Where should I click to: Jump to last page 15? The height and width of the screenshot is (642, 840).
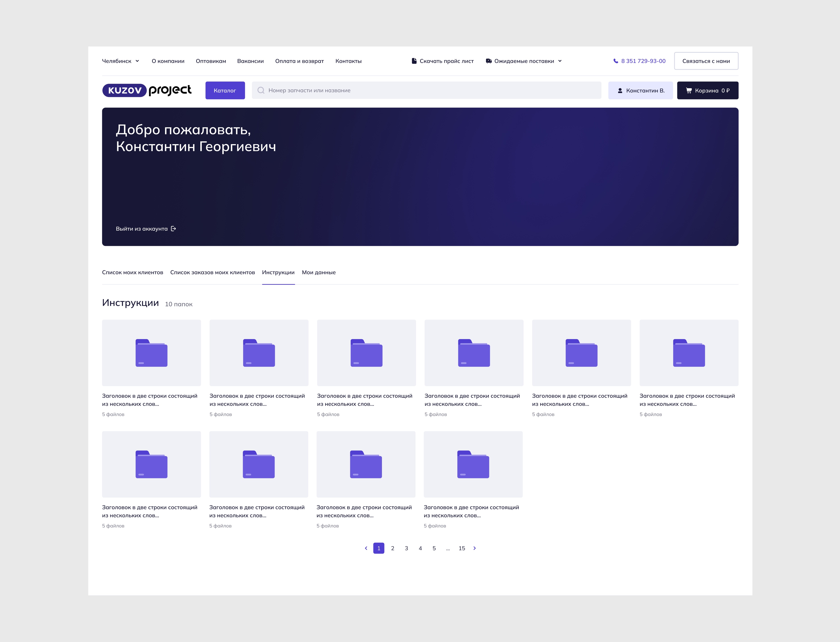[462, 548]
